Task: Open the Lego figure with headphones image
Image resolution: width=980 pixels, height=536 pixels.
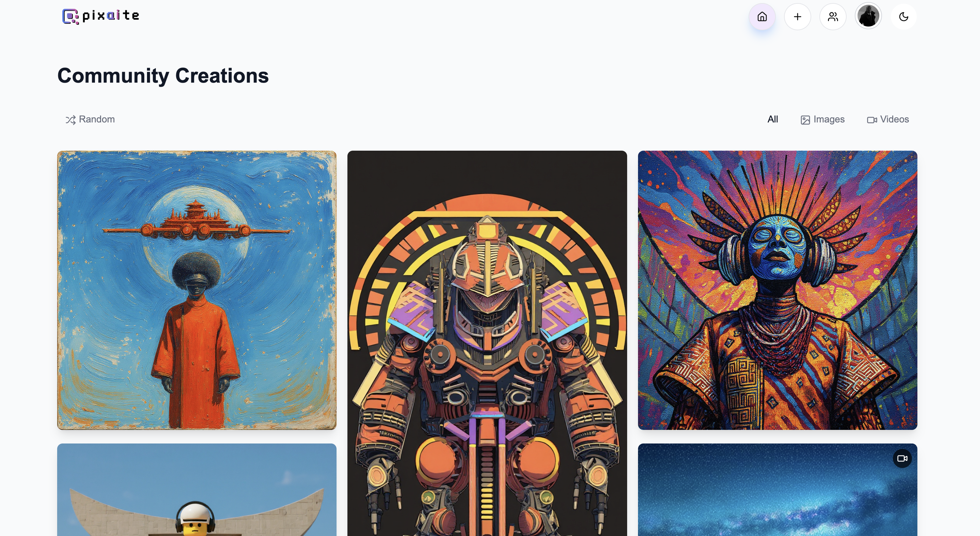Action: click(197, 490)
